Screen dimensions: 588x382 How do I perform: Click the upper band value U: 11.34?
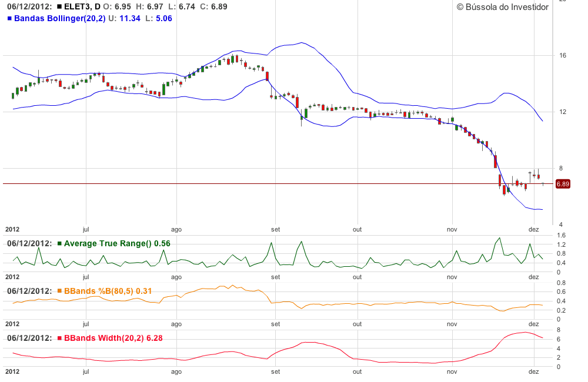124,18
